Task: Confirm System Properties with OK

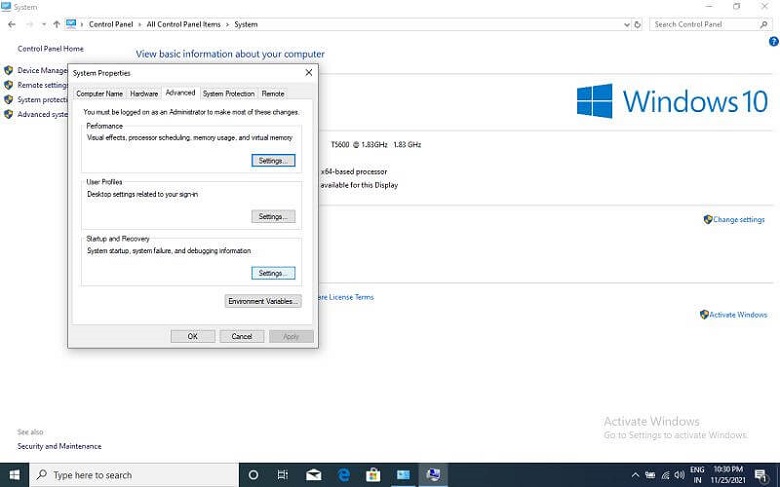Action: 193,336
